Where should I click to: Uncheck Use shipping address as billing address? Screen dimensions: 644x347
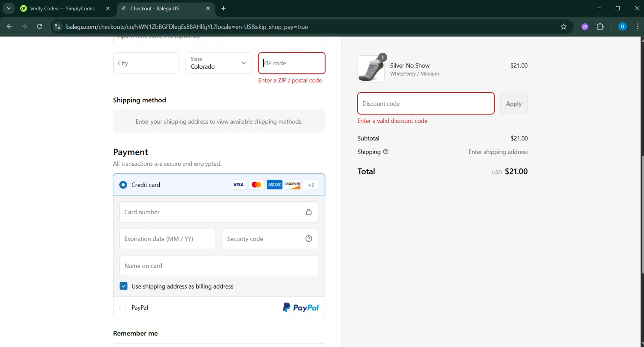click(x=124, y=286)
